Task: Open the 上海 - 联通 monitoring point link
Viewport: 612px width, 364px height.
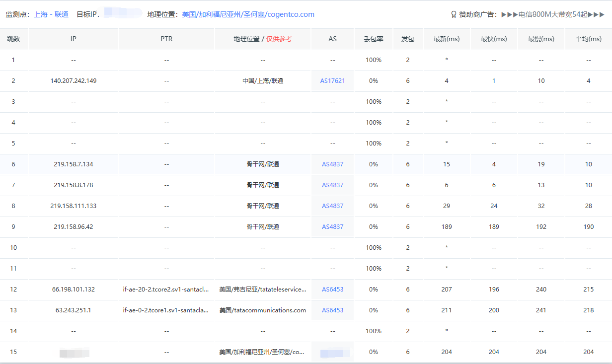Action: coord(51,14)
